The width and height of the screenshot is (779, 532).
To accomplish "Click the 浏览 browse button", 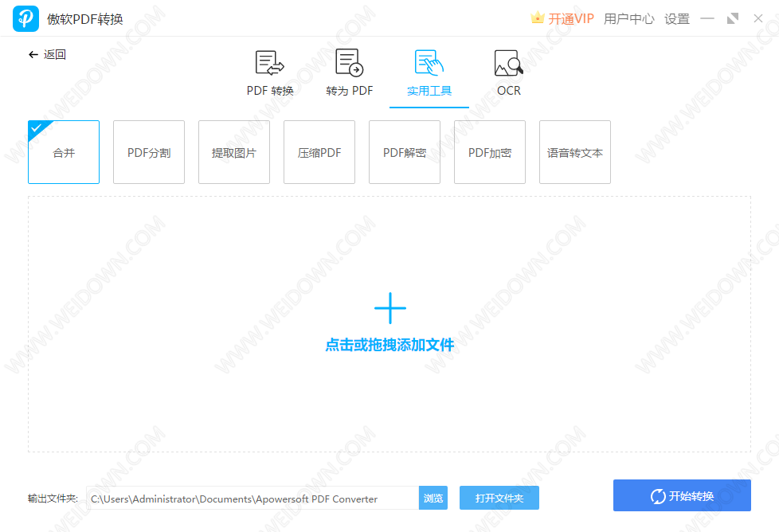I will pyautogui.click(x=433, y=498).
